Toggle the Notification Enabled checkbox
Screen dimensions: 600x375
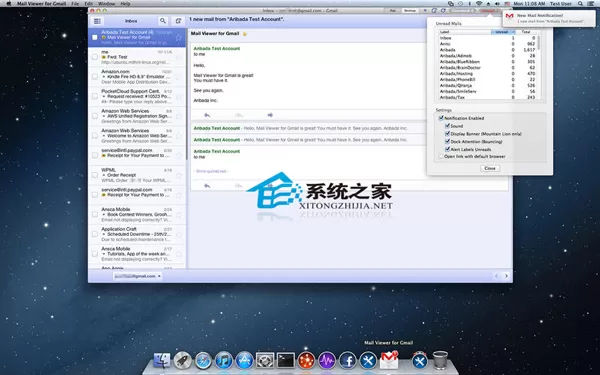coord(441,118)
